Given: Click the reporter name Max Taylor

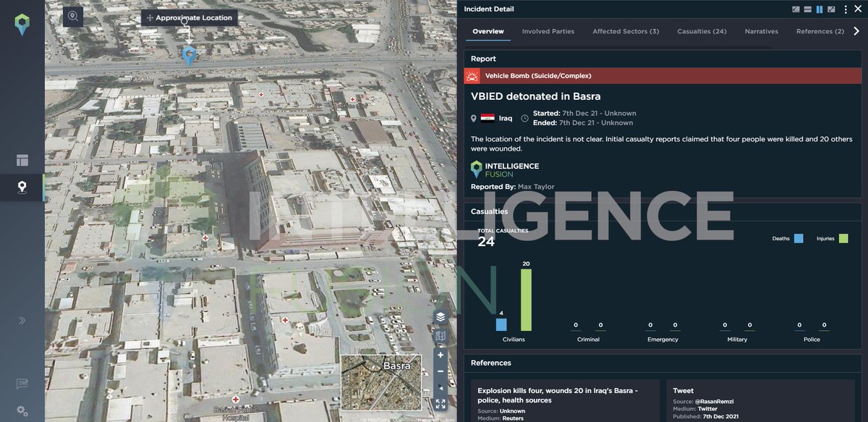Looking at the screenshot, I should (x=536, y=187).
